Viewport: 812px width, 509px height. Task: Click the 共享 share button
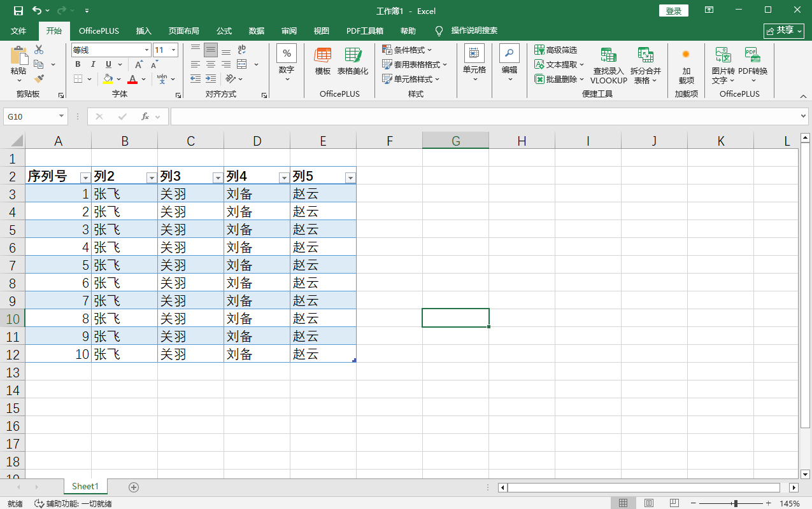click(784, 31)
